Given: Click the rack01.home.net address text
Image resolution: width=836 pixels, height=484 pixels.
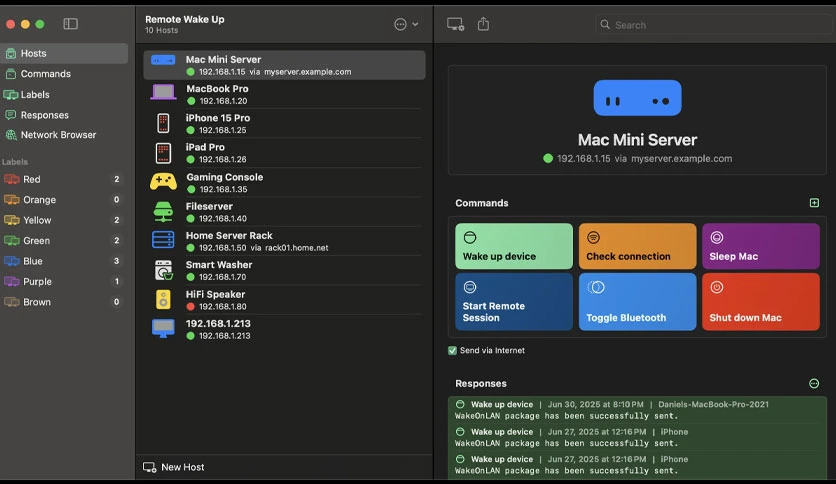Looking at the screenshot, I should tap(296, 248).
